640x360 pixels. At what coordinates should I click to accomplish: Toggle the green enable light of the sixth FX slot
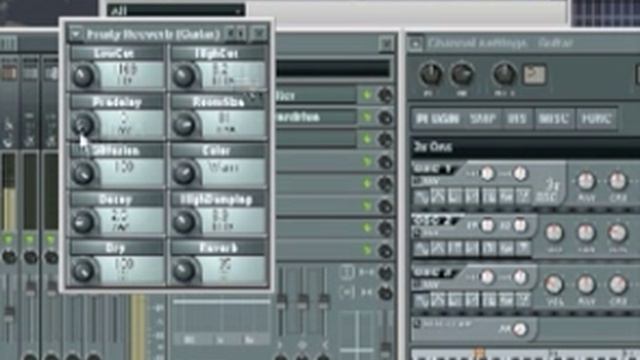tap(367, 206)
